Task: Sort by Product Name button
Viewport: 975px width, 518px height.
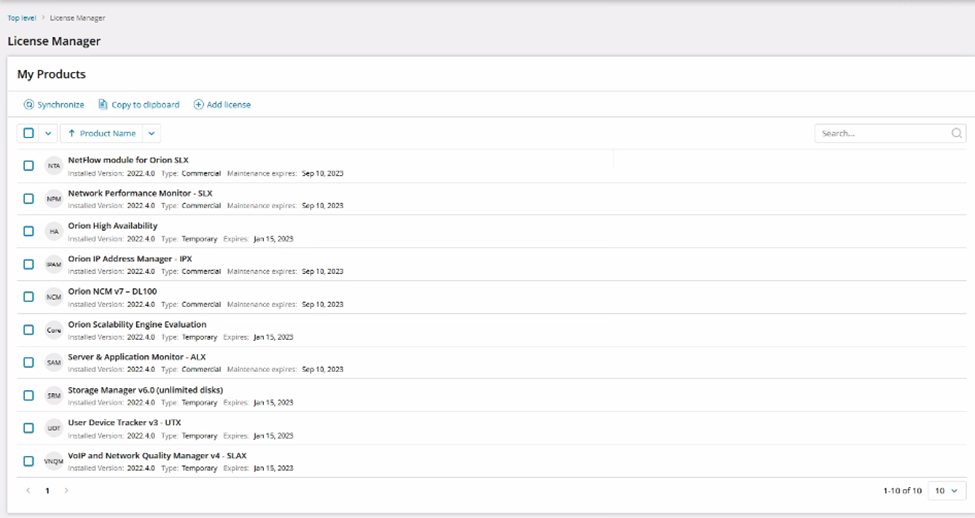Action: (101, 133)
